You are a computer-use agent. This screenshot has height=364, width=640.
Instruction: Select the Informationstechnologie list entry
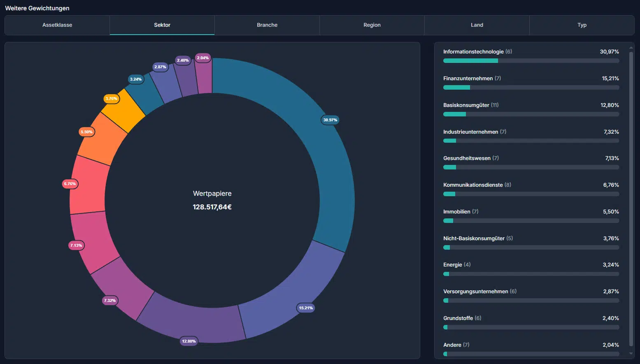coord(473,52)
